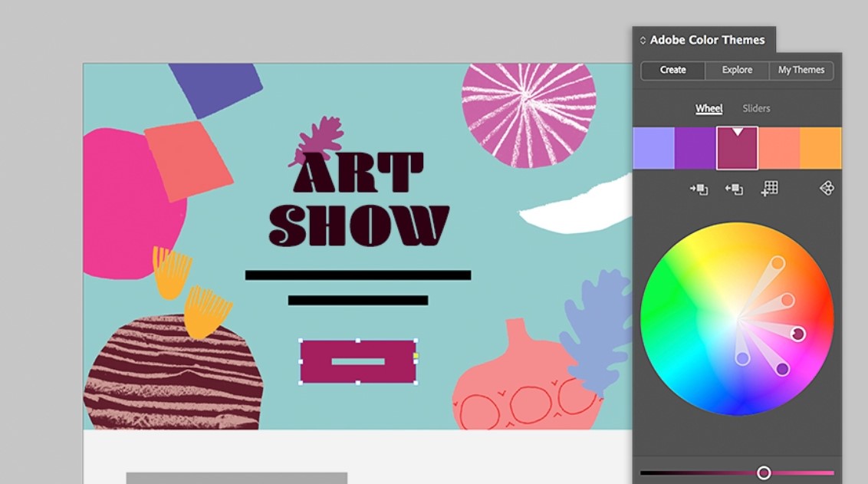Click the load from active color icon
Viewport: 868px width, 484px height.
(734, 188)
